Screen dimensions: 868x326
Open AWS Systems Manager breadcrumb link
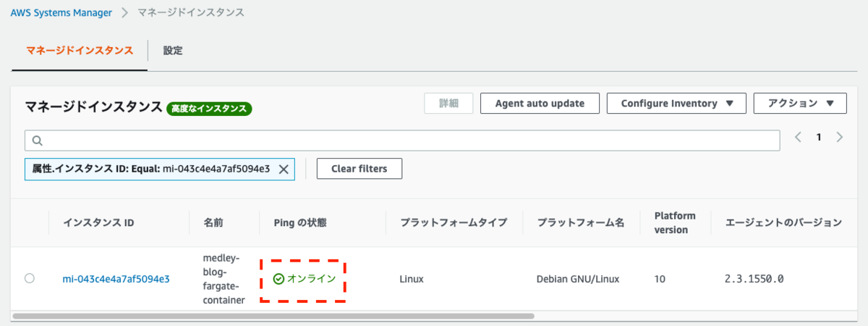[61, 12]
